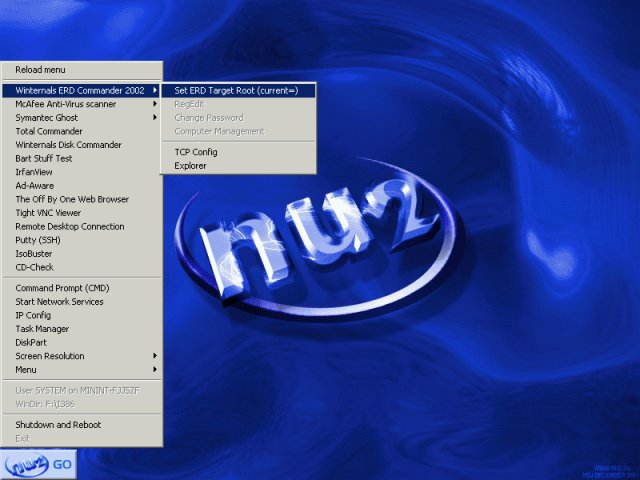This screenshot has width=640, height=480.
Task: Open Winternals Disk Commander
Action: tap(82, 145)
